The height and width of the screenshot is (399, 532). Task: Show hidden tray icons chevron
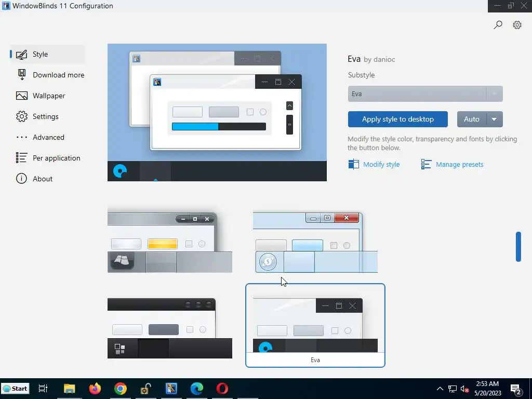[440, 389]
